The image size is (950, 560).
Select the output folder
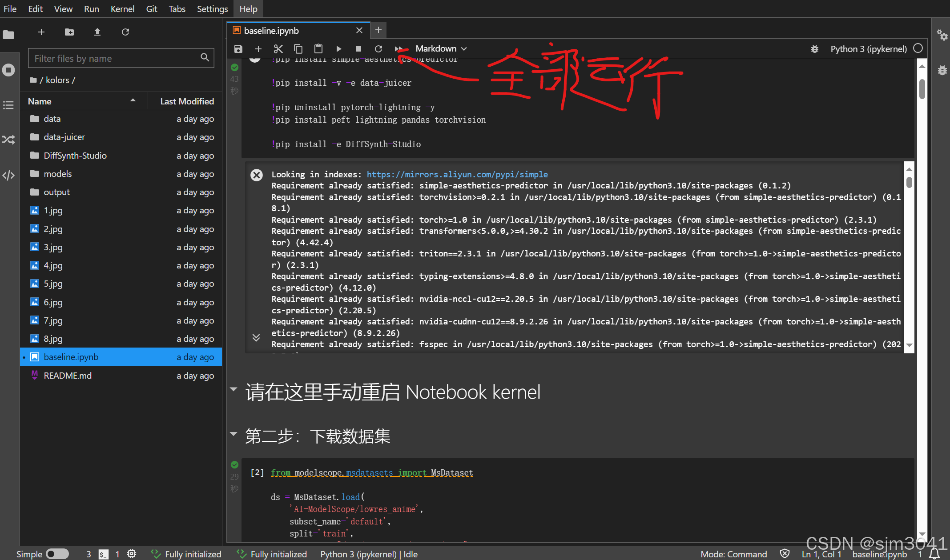121,192
